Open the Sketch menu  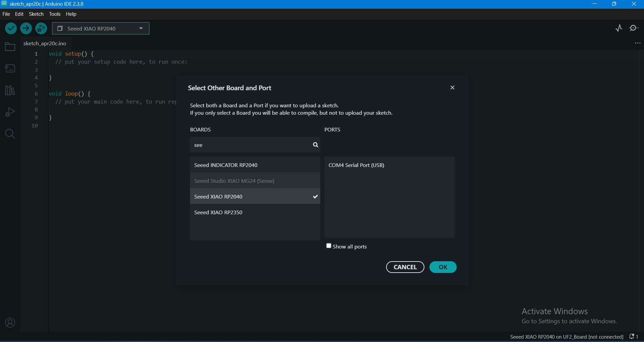(36, 14)
